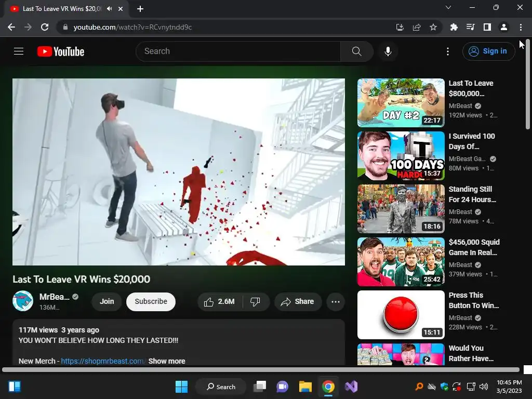Viewport: 532px width, 399px height.
Task: Close the Last To Leave VR tab
Action: click(x=121, y=9)
